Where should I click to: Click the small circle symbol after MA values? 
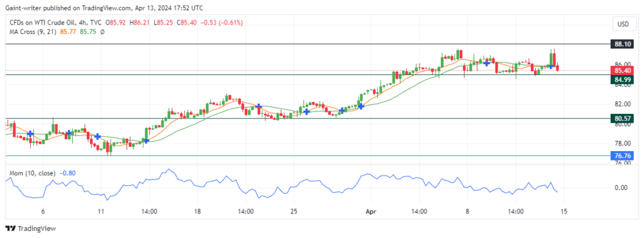coord(102,32)
